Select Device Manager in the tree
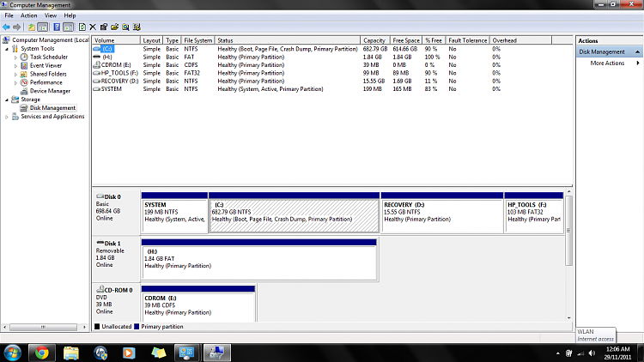The image size is (644, 362). pos(50,91)
